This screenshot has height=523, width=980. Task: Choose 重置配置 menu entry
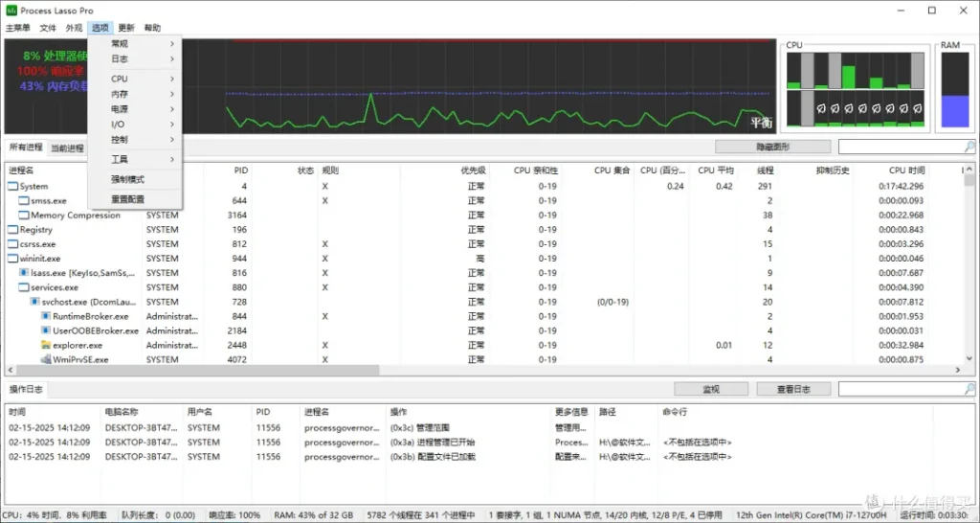134,199
